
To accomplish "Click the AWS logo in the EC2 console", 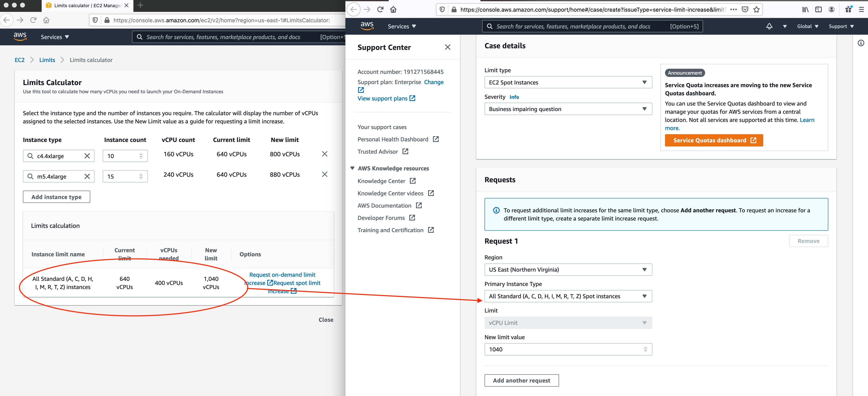I will pos(20,37).
